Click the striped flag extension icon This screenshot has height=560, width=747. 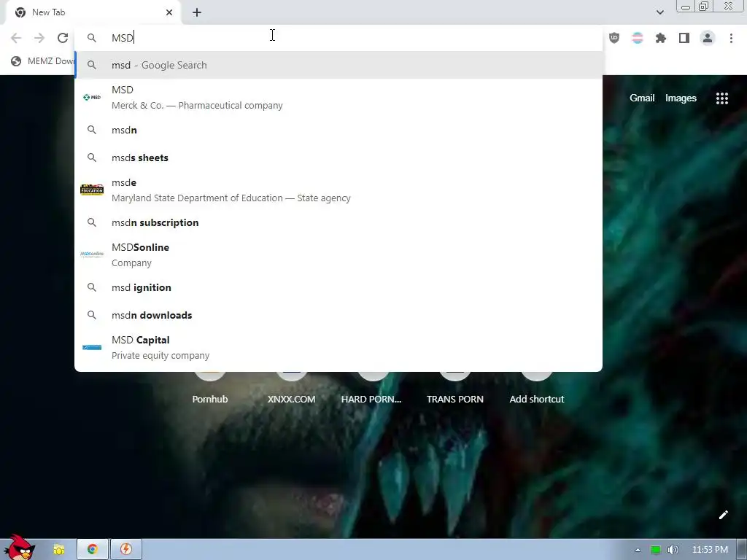pyautogui.click(x=638, y=38)
